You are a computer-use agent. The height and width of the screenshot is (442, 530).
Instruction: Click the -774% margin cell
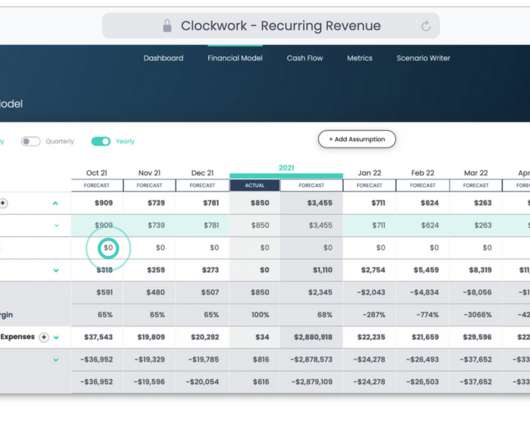[427, 315]
